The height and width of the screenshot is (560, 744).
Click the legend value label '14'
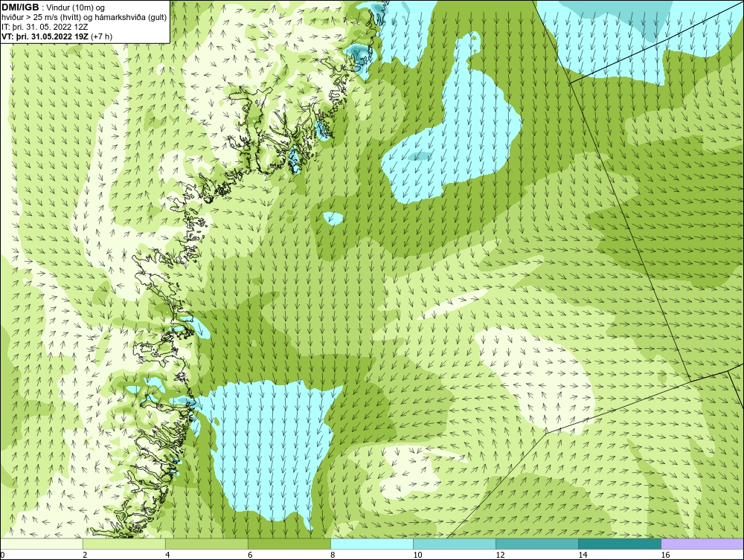pos(583,555)
